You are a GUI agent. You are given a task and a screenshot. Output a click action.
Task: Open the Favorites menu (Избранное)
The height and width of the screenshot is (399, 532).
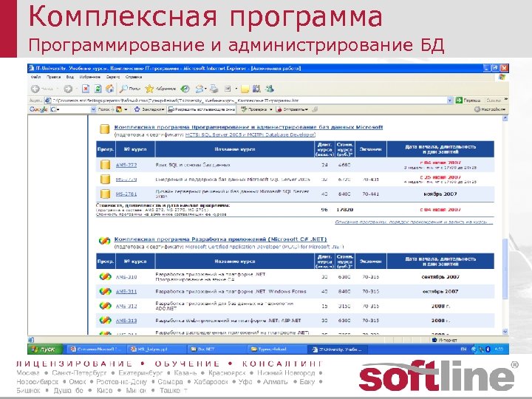(90, 77)
